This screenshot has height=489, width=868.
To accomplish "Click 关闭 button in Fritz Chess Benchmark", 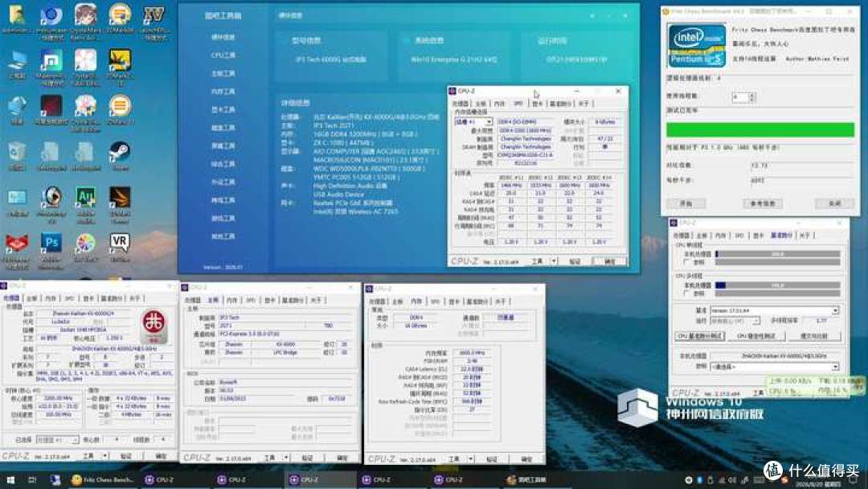I will tap(834, 203).
